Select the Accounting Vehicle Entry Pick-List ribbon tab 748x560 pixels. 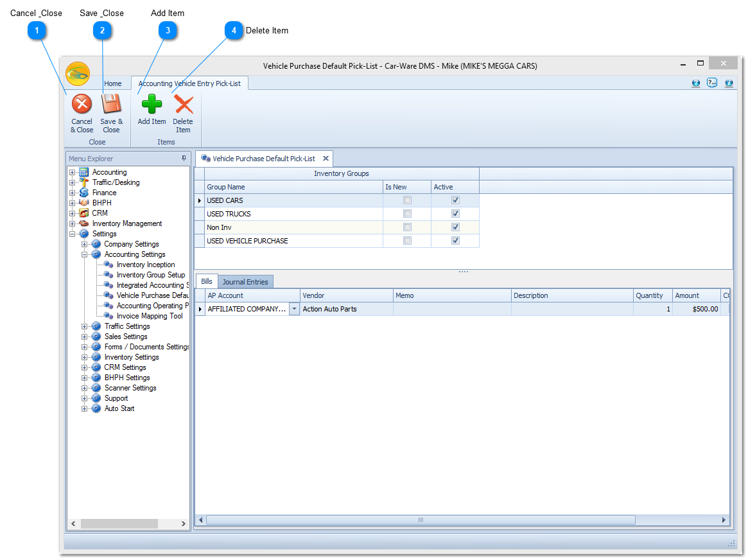(189, 83)
